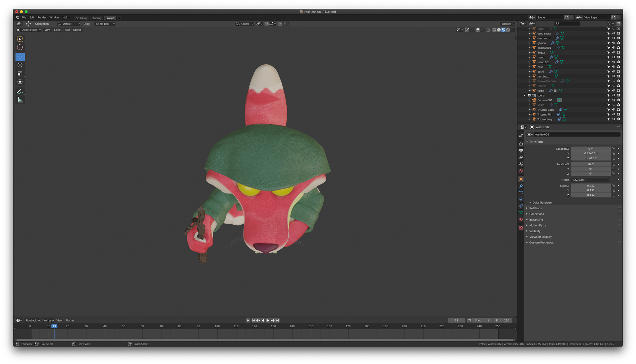636x364 pixels.
Task: Select the Cursor tool in the toolbar
Action: click(x=20, y=47)
